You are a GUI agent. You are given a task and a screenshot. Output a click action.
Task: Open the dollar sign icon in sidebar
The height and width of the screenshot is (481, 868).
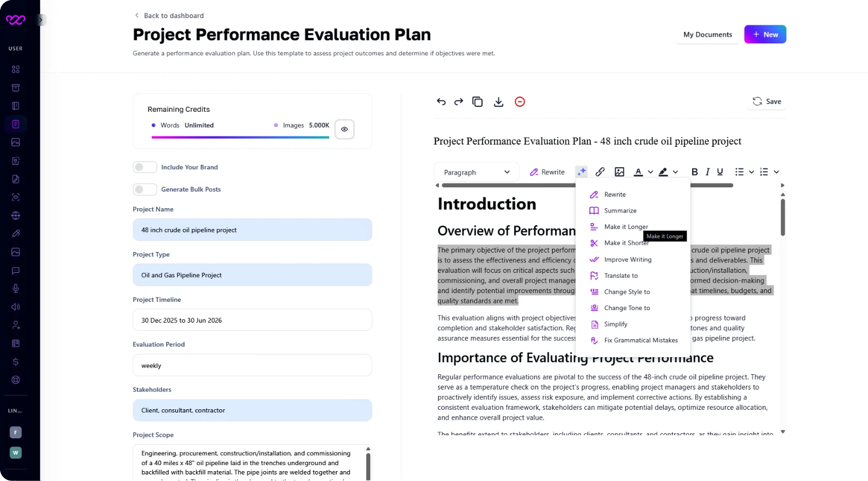coord(15,362)
